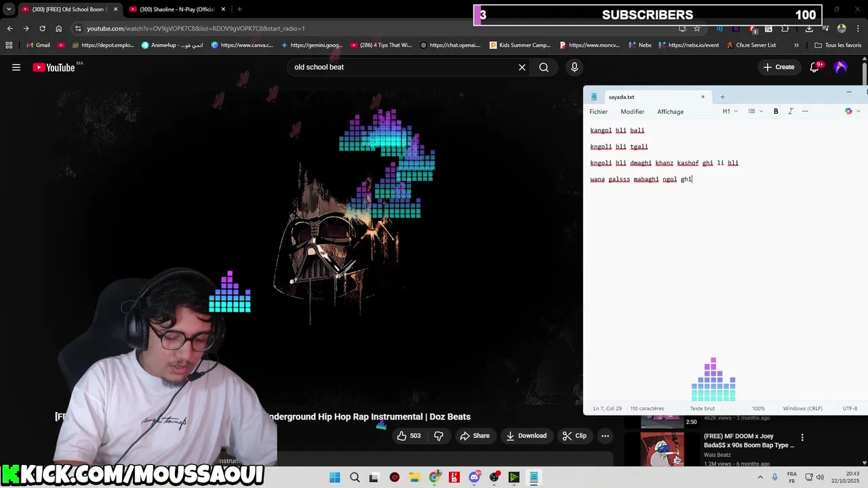Click Windows (CRLF) line ending
Screen dimensions: 868x488
click(803, 409)
